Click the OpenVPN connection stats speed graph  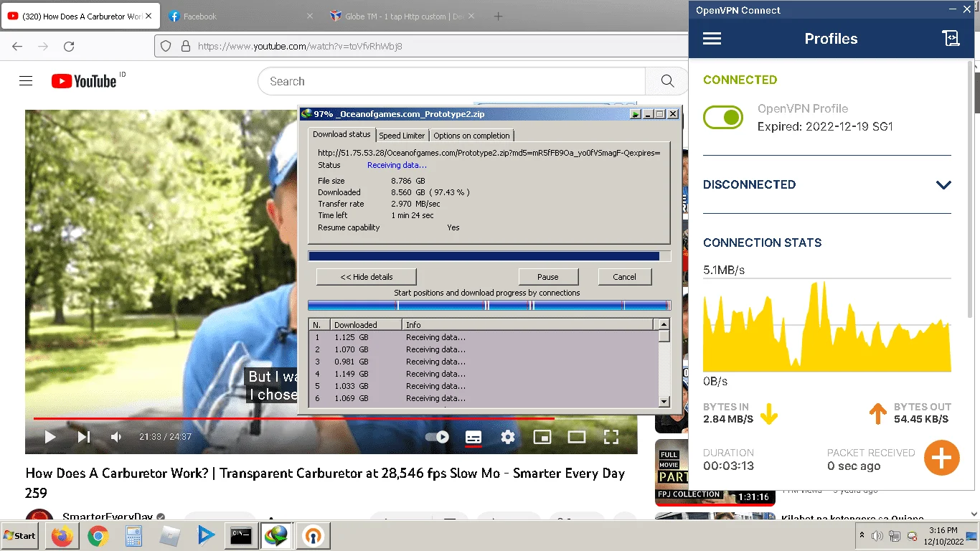pos(827,326)
